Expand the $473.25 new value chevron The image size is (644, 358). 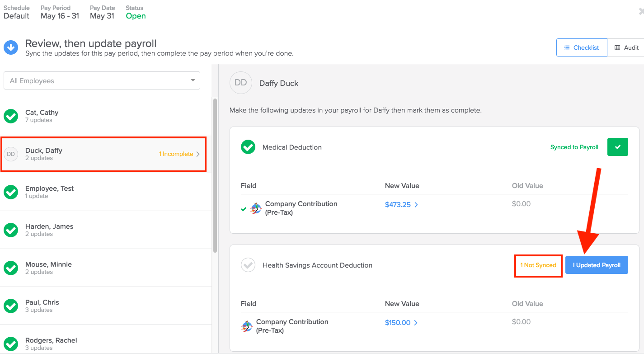416,205
